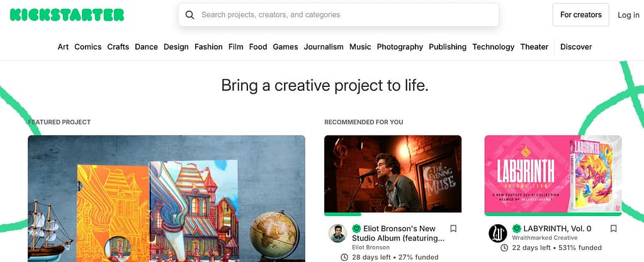Open the LABYRINTH project thumbnail

tap(553, 174)
